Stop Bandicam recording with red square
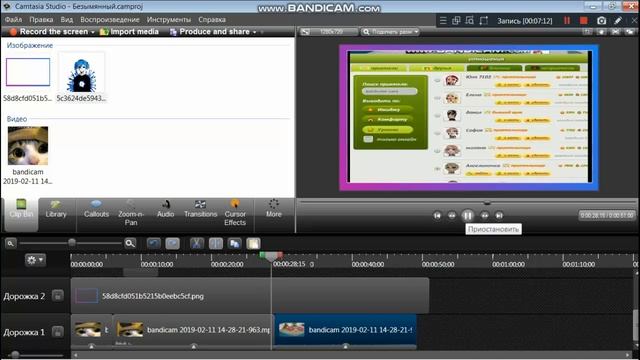This screenshot has height=360, width=640. tap(584, 20)
